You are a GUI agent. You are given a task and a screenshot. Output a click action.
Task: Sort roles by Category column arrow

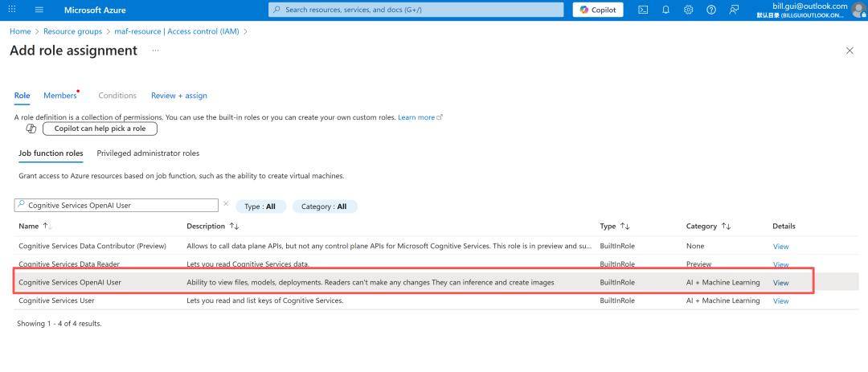pos(726,226)
